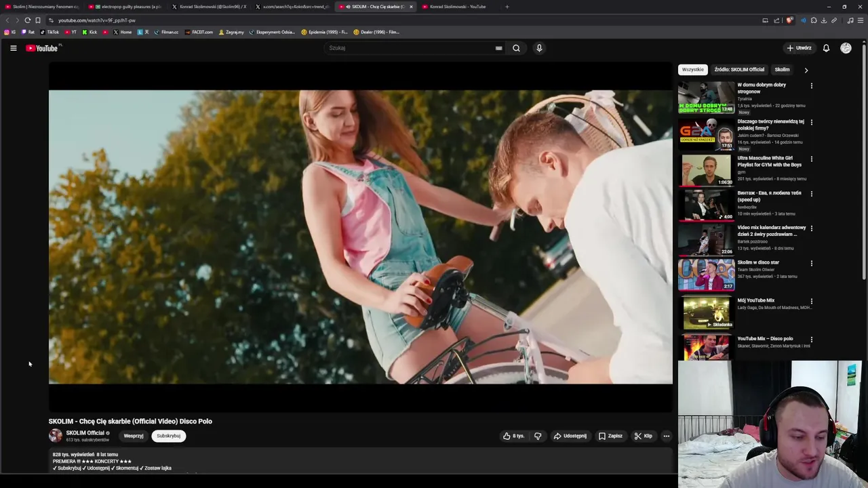This screenshot has height=488, width=868.
Task: Show more filter chips with right arrow
Action: (x=806, y=70)
